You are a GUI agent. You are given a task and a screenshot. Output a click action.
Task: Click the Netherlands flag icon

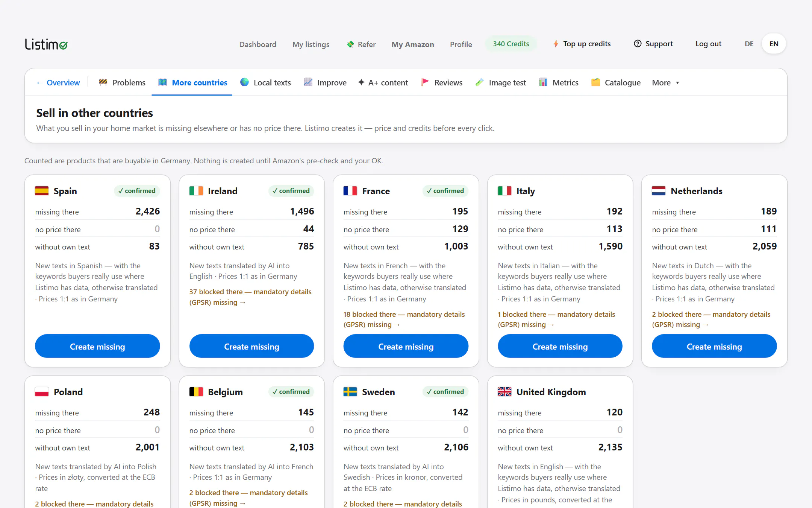coord(659,191)
